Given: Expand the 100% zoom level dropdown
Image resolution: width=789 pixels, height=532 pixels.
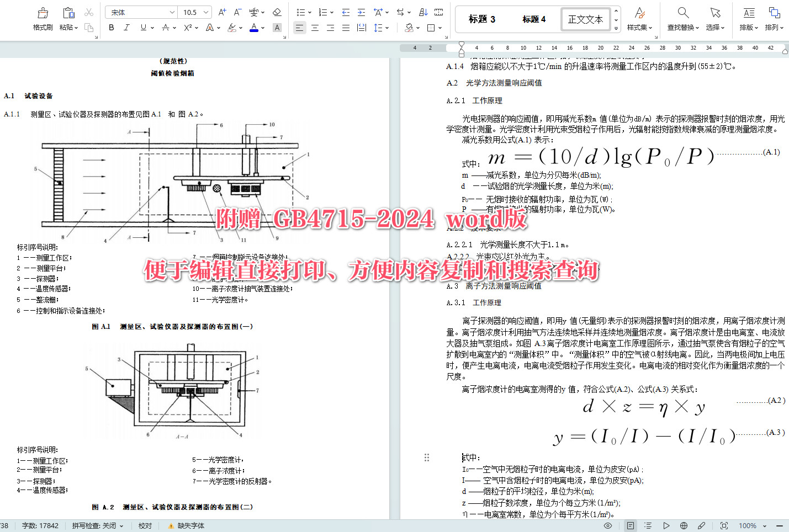Looking at the screenshot, I should [764, 525].
